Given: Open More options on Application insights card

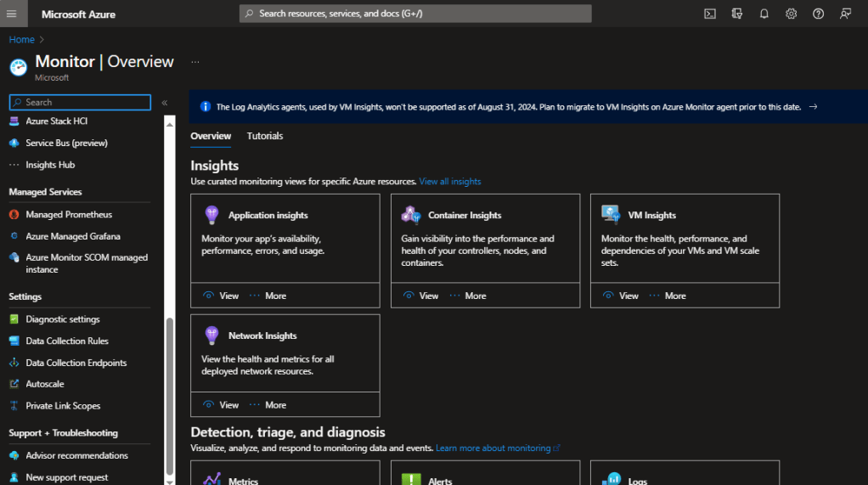Looking at the screenshot, I should [x=268, y=296].
